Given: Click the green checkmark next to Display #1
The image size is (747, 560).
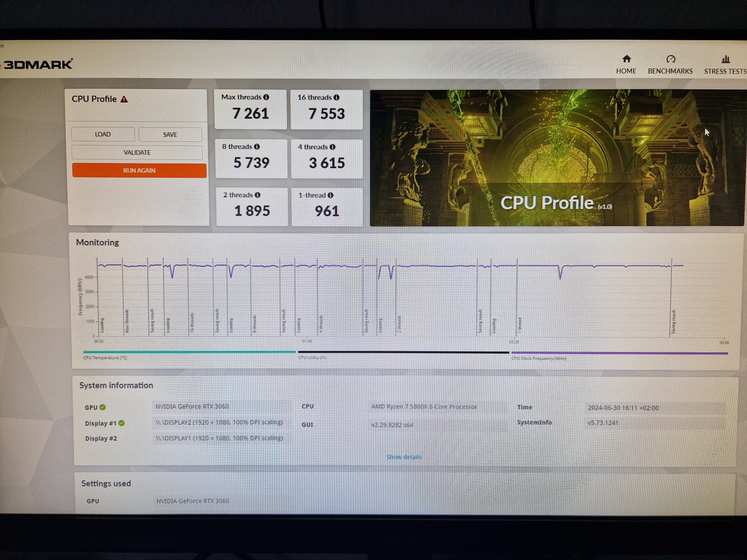Looking at the screenshot, I should pos(122,423).
